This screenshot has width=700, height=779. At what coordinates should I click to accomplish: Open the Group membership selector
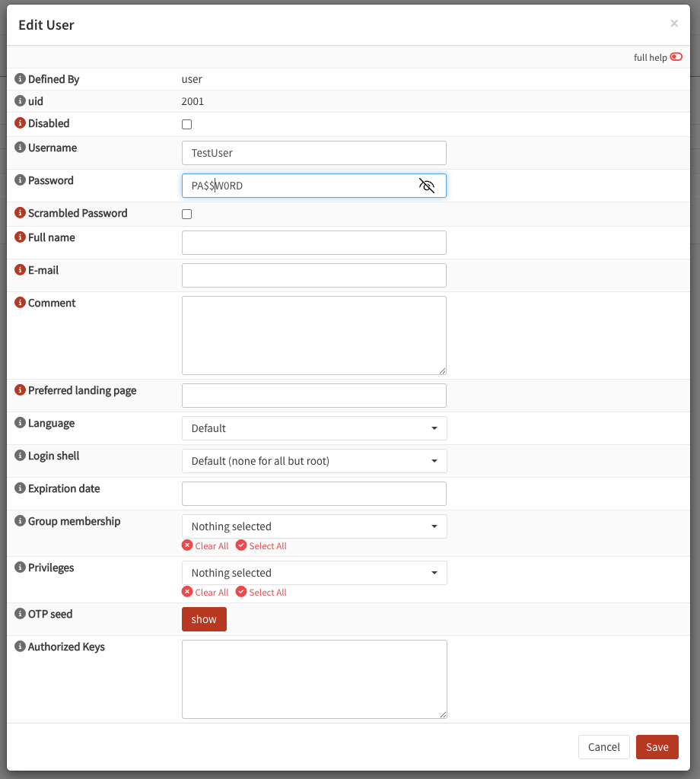(x=313, y=526)
